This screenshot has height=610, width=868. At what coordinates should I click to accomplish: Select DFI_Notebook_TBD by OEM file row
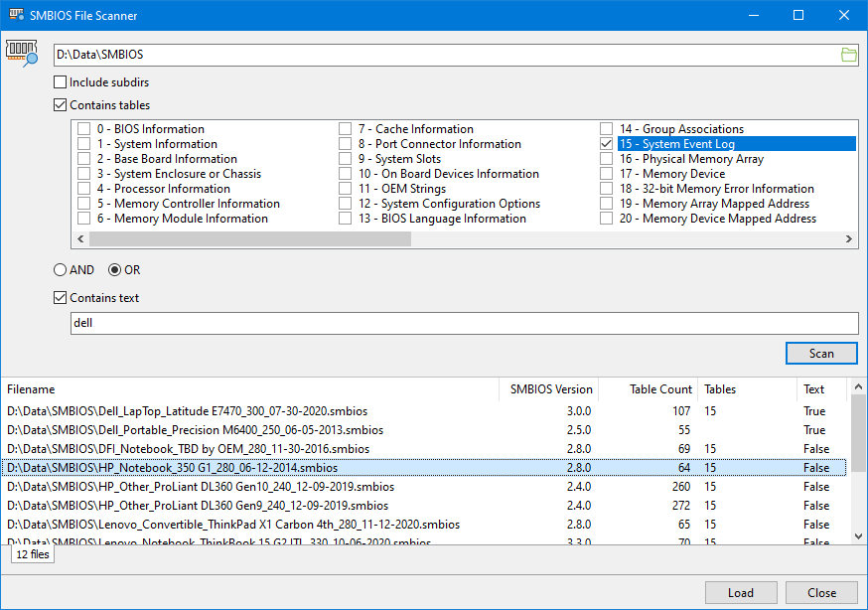pos(424,449)
